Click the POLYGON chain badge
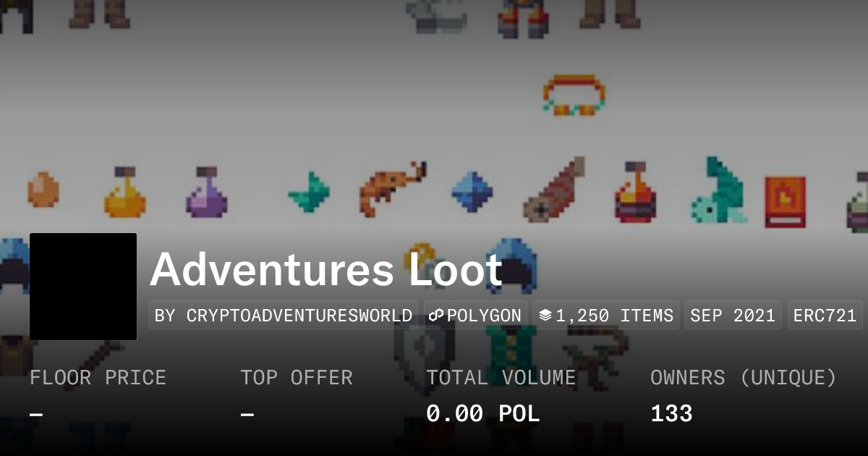The height and width of the screenshot is (456, 868). click(x=476, y=316)
